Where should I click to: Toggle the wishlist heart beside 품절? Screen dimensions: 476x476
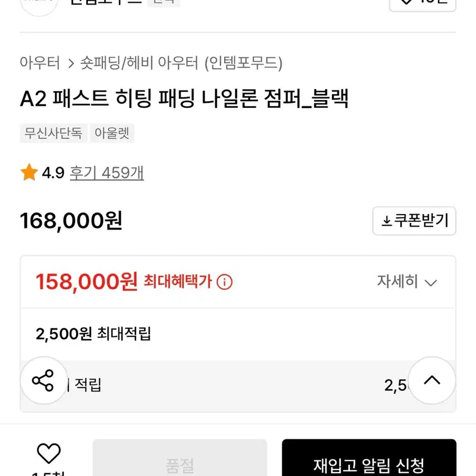(x=48, y=454)
